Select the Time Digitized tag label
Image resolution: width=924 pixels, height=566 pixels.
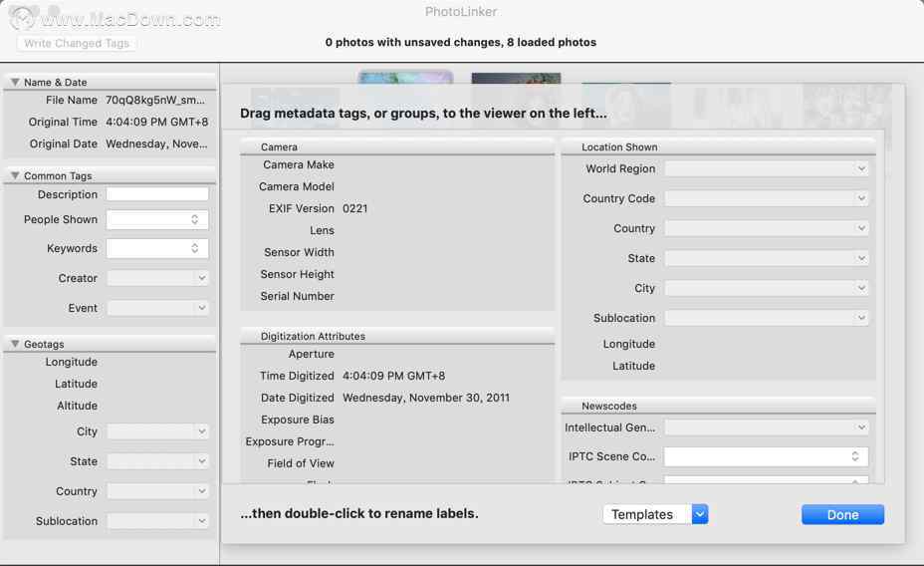pyautogui.click(x=297, y=376)
